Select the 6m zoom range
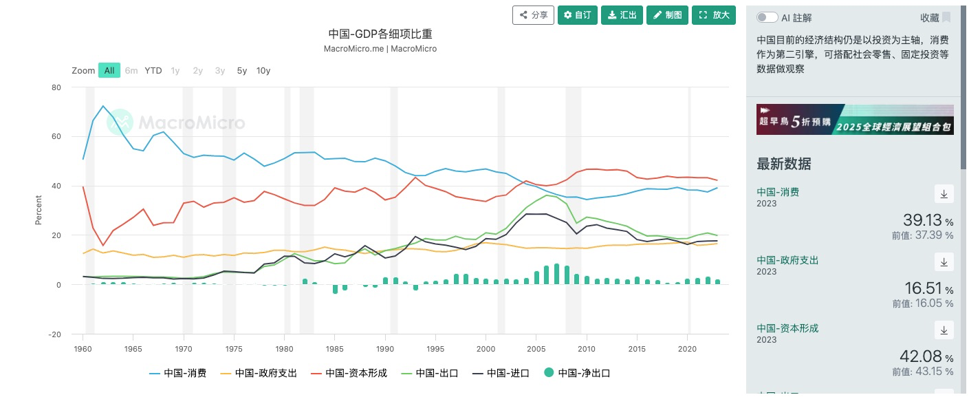This screenshot has width=980, height=406. [131, 70]
